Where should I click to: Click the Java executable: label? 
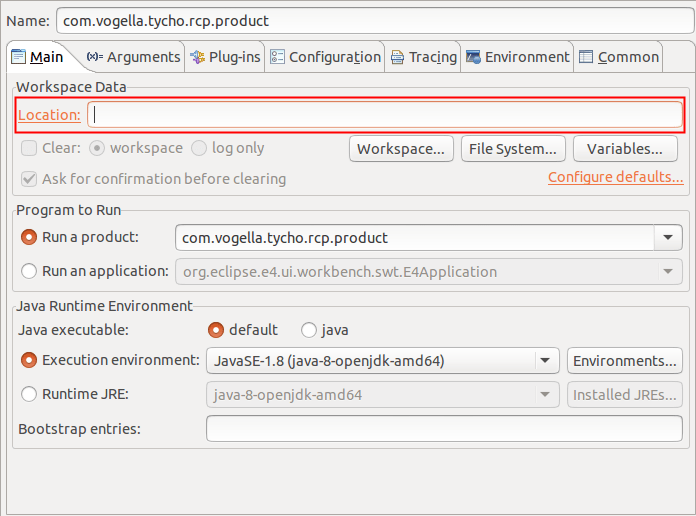(73, 330)
